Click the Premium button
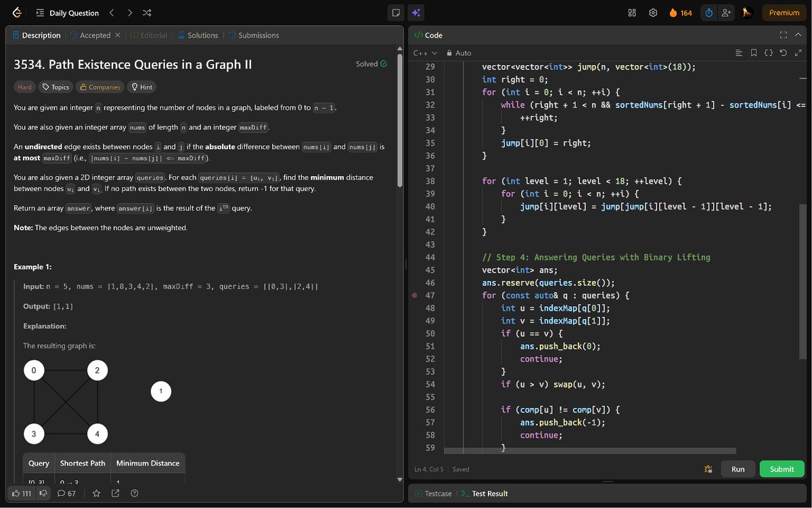Image resolution: width=812 pixels, height=508 pixels. (x=784, y=13)
